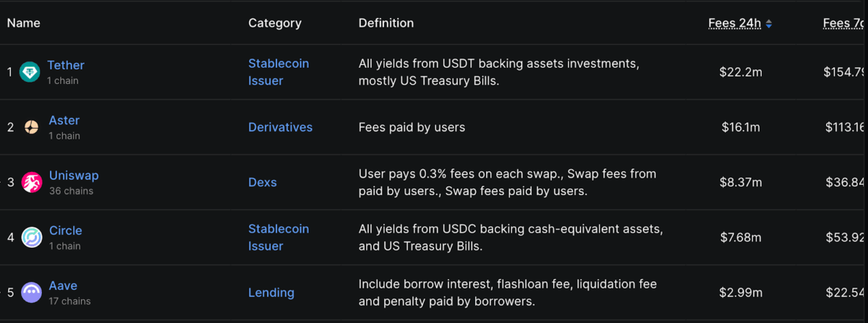
Task: Sort table by Fees 24h header
Action: [734, 23]
